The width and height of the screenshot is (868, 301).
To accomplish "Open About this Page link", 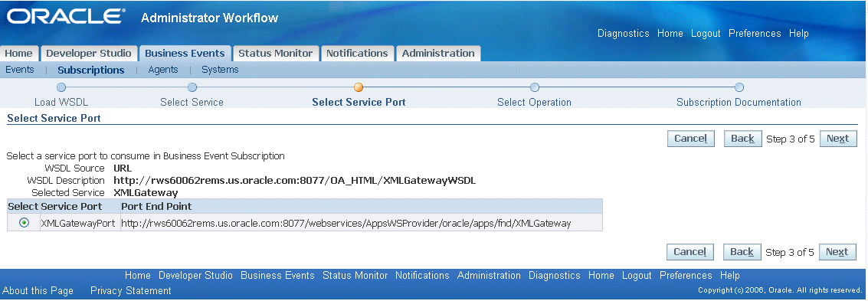I will pos(38,291).
